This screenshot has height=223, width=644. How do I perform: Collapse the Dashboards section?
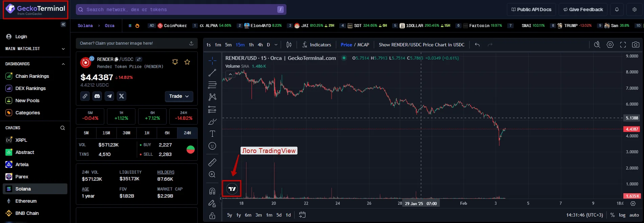[x=63, y=64]
